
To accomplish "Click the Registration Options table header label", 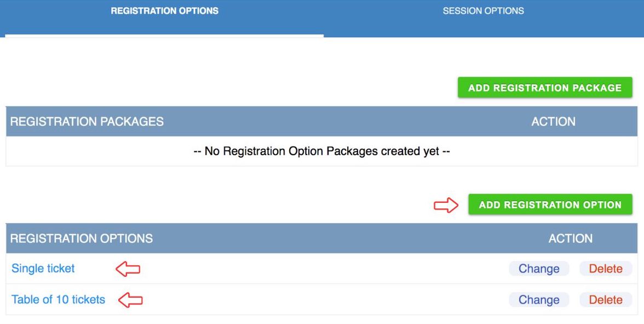I will [82, 238].
